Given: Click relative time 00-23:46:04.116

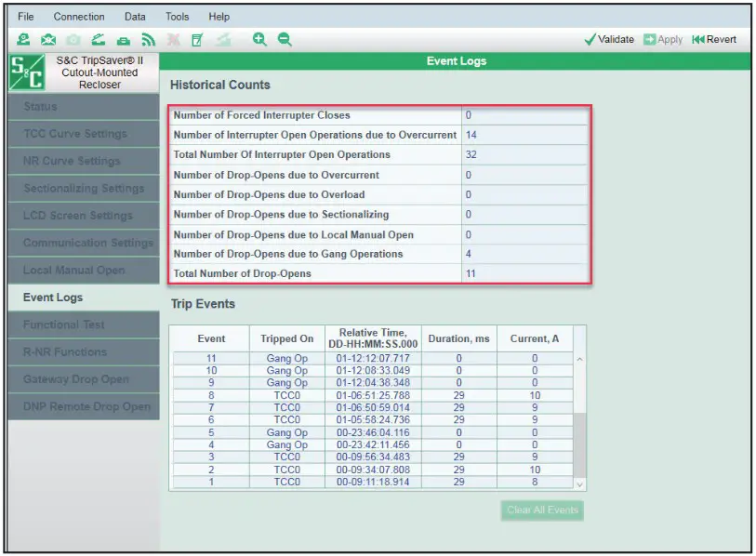Looking at the screenshot, I should pos(373,432).
